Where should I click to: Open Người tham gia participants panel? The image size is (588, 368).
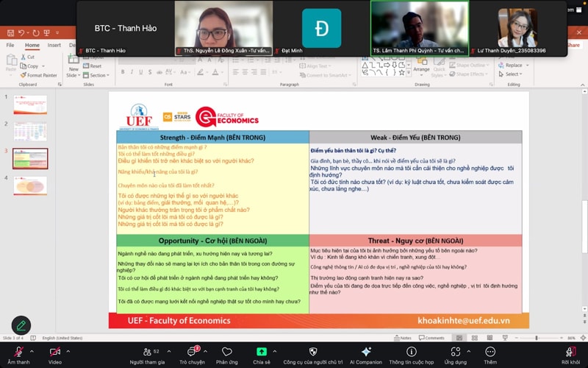[x=147, y=352]
